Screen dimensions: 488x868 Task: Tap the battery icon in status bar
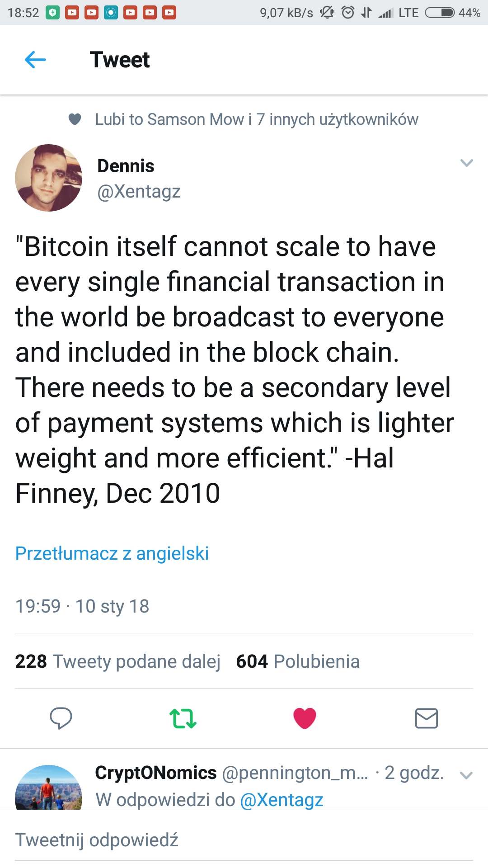[x=440, y=13]
